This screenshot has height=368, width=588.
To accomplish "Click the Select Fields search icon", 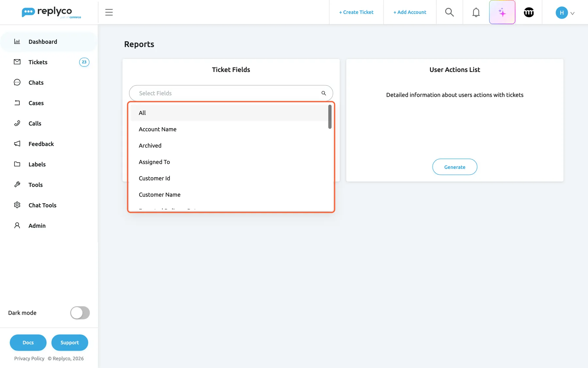I will pos(324,93).
